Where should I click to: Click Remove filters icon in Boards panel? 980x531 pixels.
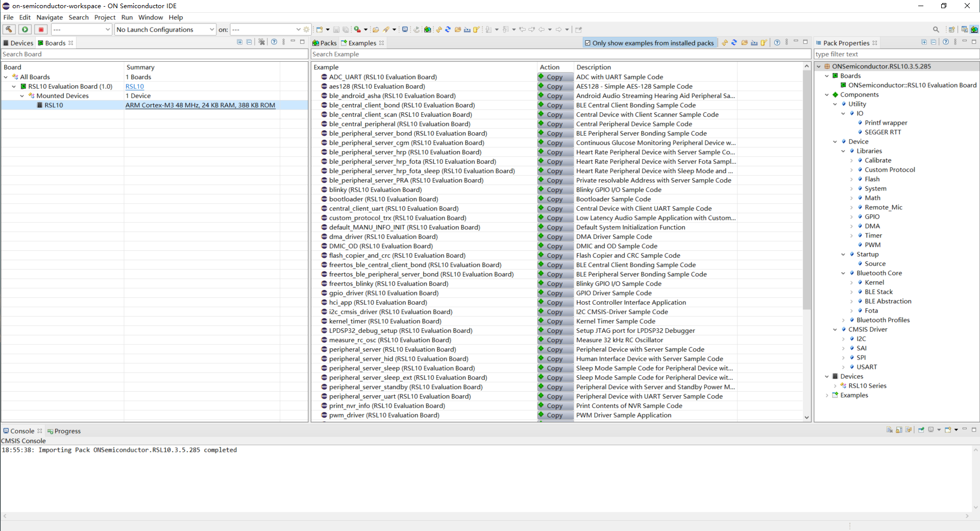pyautogui.click(x=262, y=42)
